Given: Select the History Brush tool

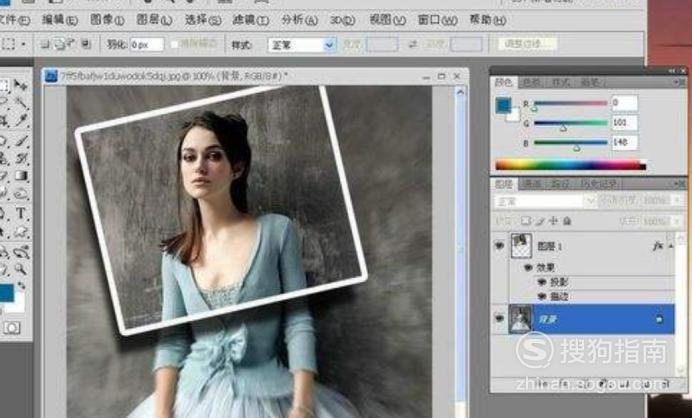Looking at the screenshot, I should 21,158.
